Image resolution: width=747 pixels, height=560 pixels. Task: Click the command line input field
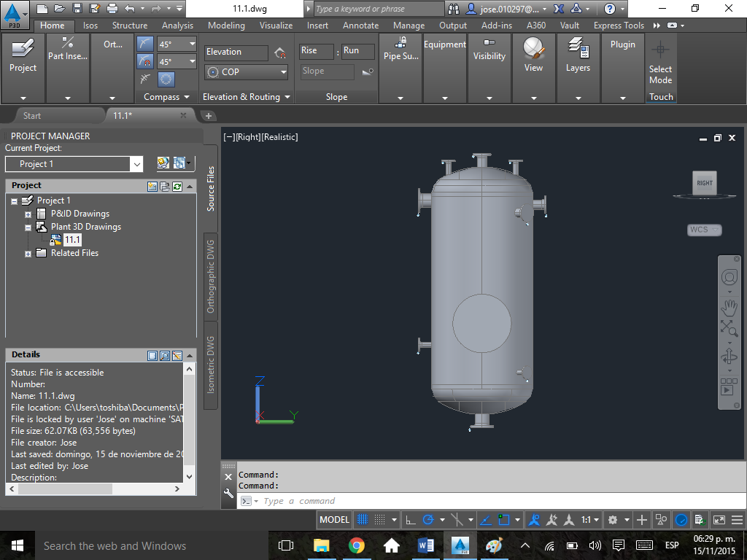tap(492, 501)
